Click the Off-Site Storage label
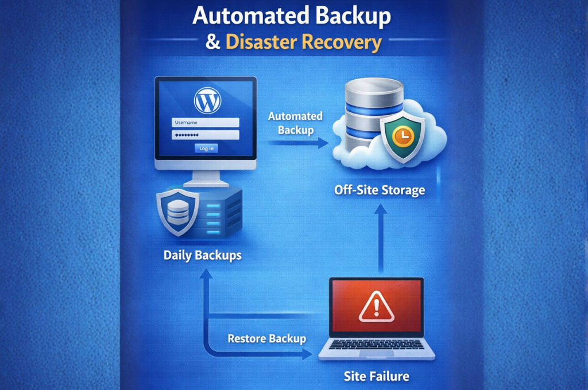Viewport: 588px width, 390px height. [x=380, y=190]
